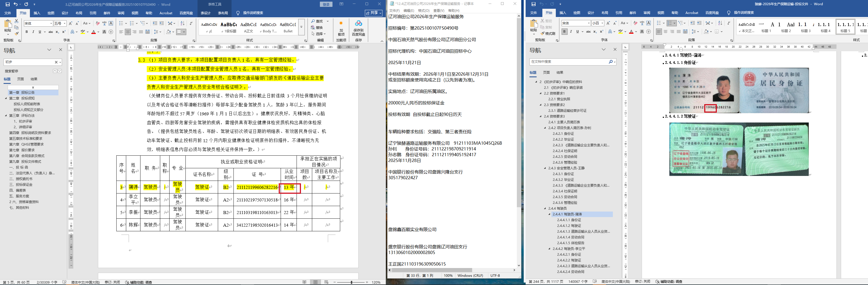Click 登录 button in left Word title bar

(326, 4)
